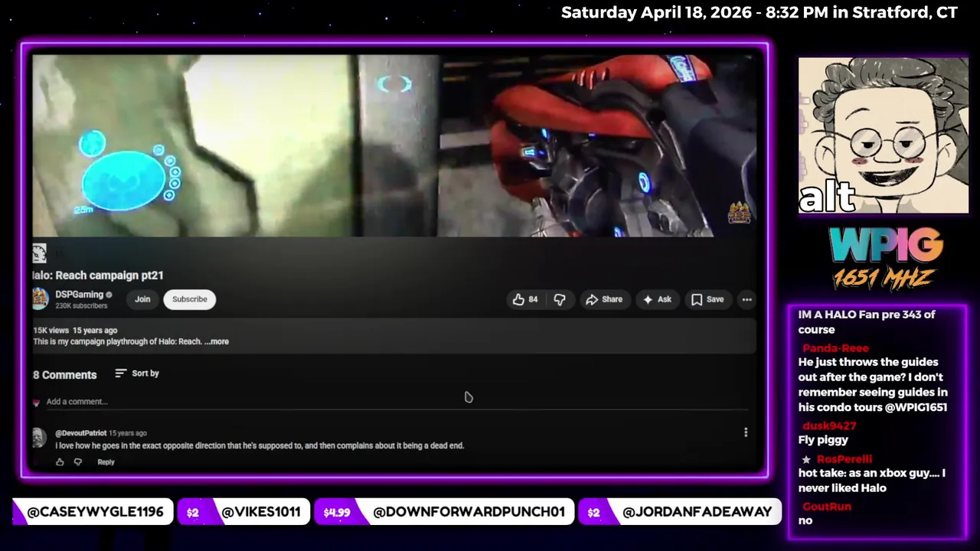Click the dusk9427 chat username
980x551 pixels.
coord(829,425)
